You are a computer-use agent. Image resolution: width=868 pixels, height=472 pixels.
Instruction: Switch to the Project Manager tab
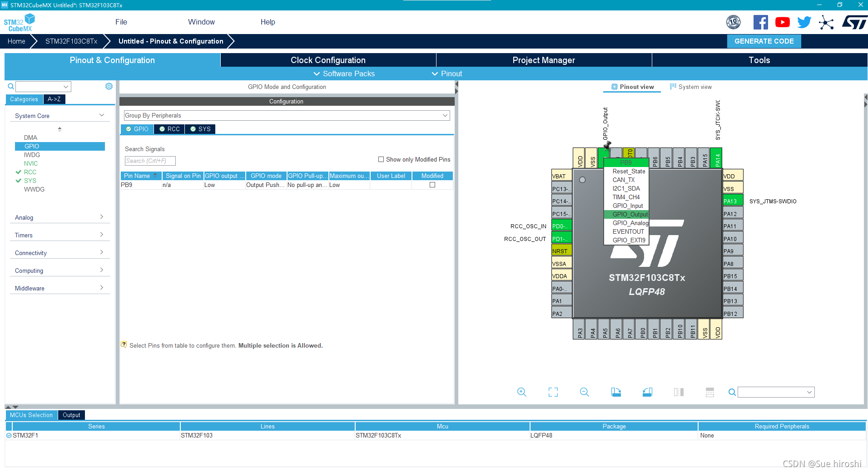544,60
